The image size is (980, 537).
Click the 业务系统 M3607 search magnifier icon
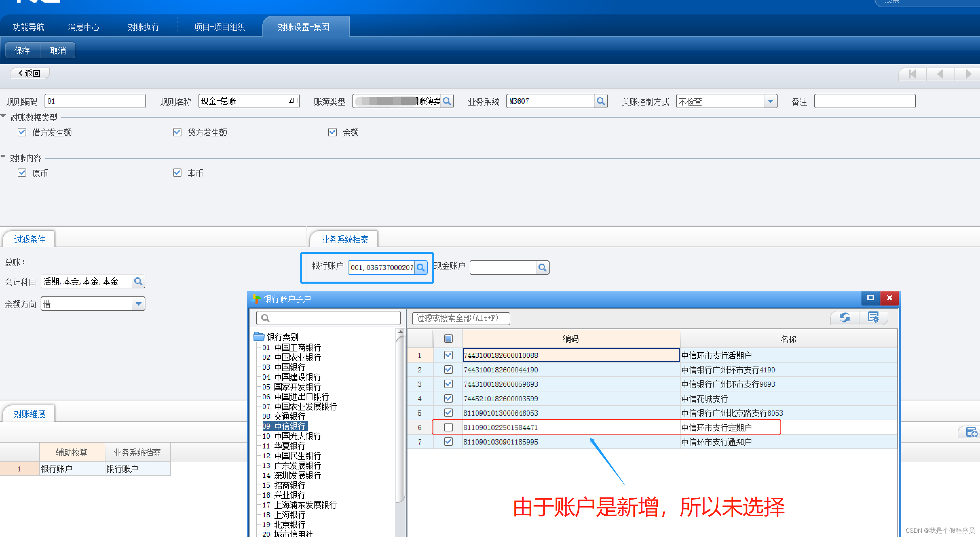coord(601,101)
